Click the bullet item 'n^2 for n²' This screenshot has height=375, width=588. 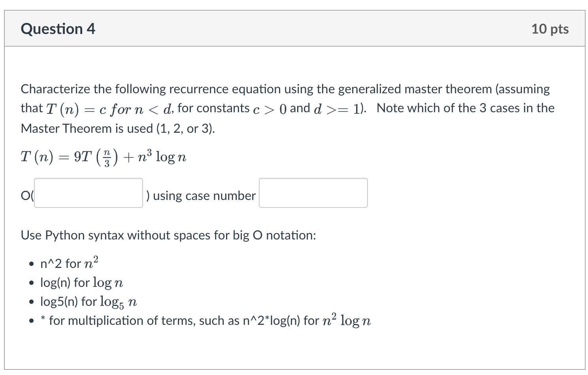(x=68, y=262)
